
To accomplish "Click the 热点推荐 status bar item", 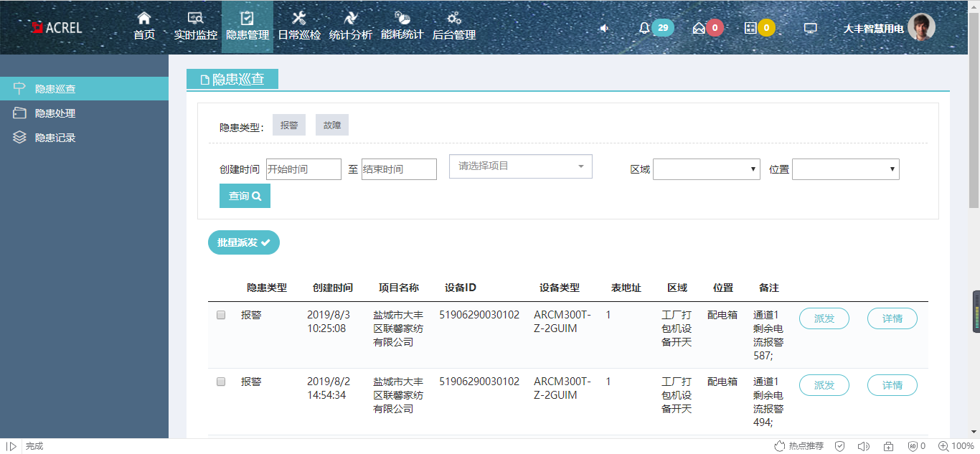I will 799,446.
